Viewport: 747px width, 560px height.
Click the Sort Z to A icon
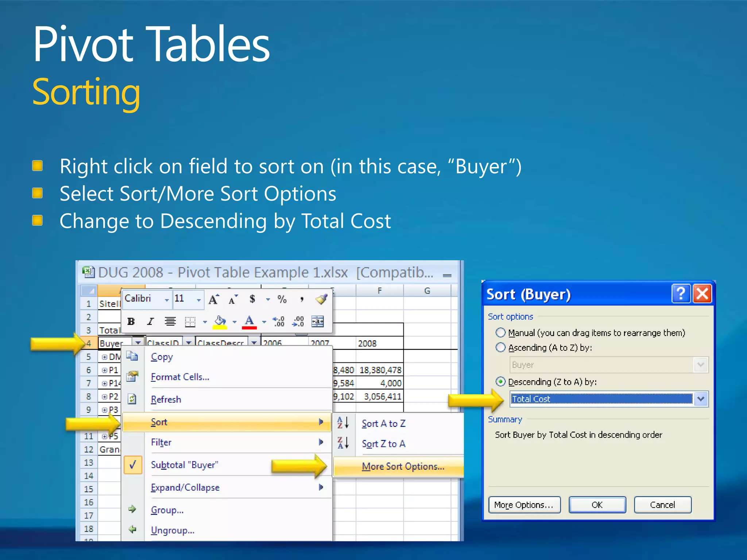pos(343,443)
